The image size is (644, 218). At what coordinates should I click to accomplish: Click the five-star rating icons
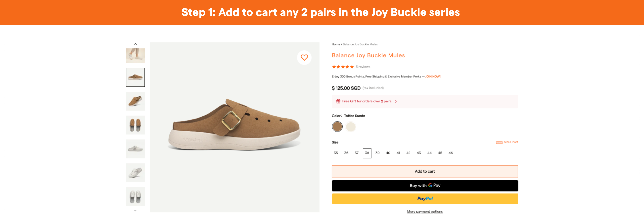click(342, 67)
